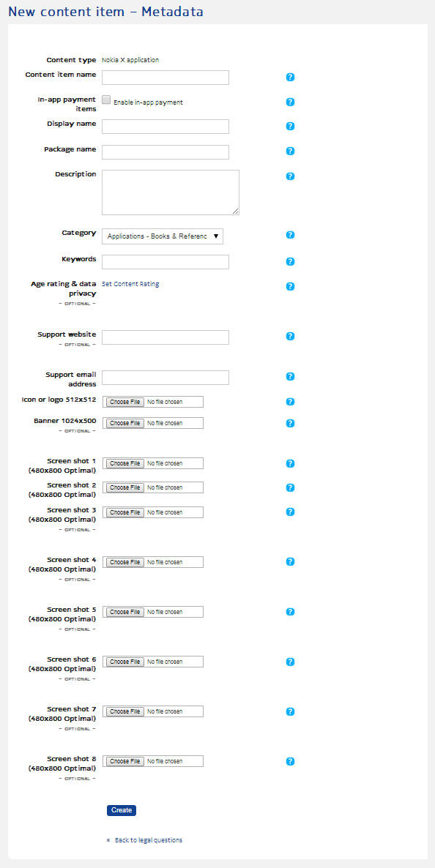Click help icon beside In-app payment items
This screenshot has height=868, width=435.
coord(290,102)
